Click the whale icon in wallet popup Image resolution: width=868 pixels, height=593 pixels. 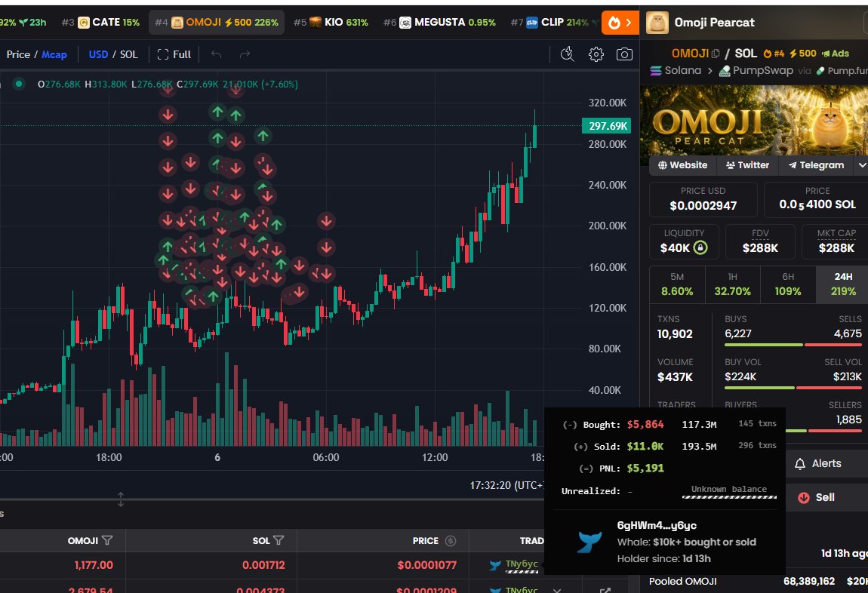(589, 542)
